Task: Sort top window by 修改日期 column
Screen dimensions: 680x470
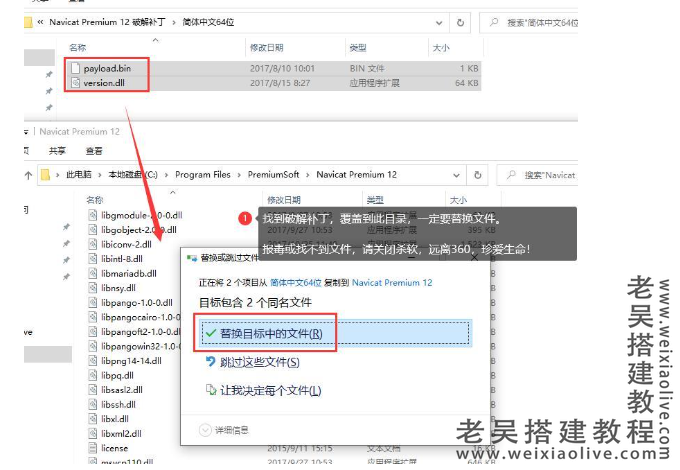Action: [267, 48]
